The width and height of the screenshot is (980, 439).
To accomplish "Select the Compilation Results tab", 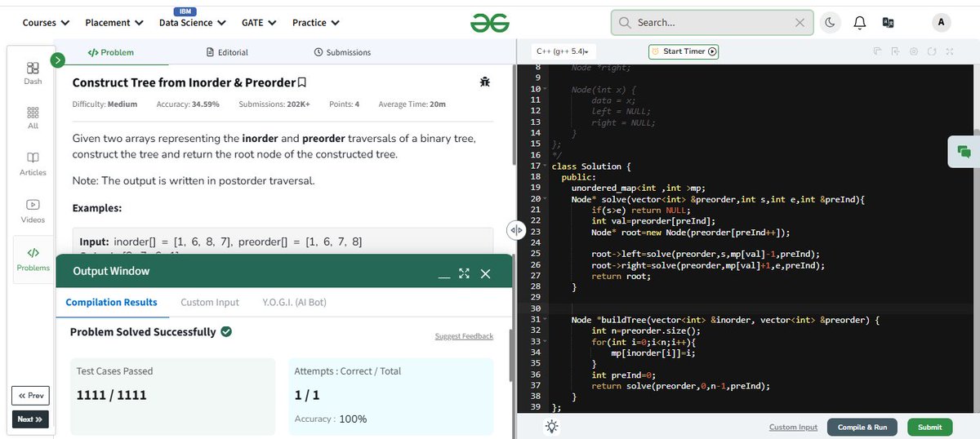I will (x=111, y=302).
